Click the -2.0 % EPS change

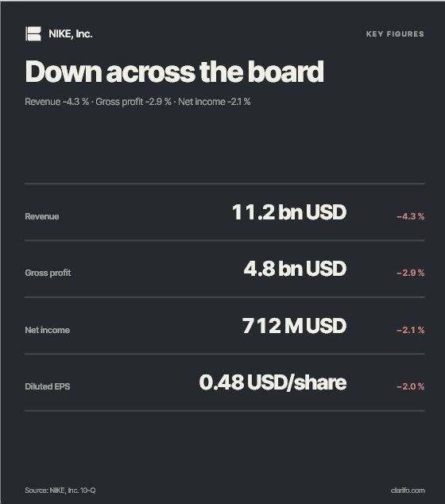[x=411, y=386]
